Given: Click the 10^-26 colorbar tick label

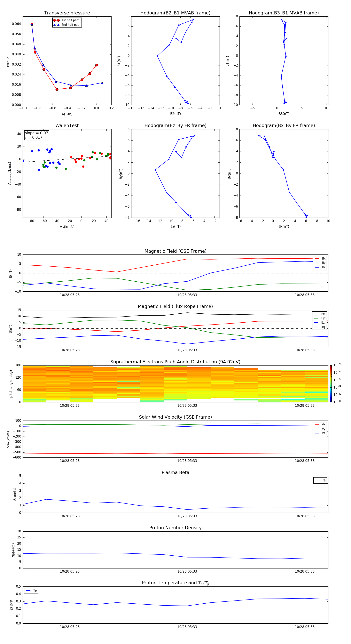Looking at the screenshot, I should coord(337,365).
